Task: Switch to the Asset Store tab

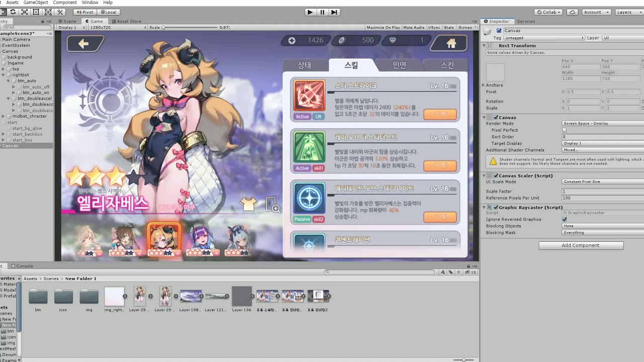Action: (x=126, y=21)
